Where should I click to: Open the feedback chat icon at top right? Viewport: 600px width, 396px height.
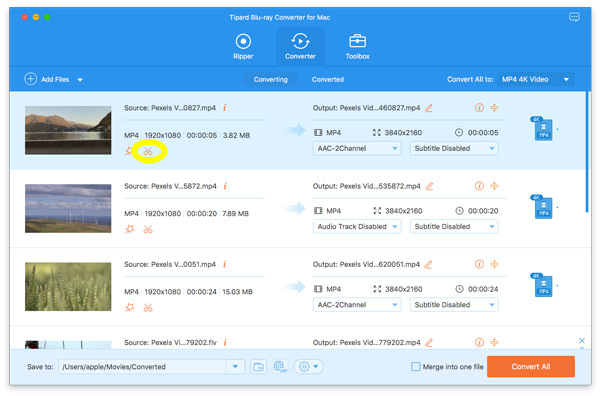pyautogui.click(x=574, y=17)
